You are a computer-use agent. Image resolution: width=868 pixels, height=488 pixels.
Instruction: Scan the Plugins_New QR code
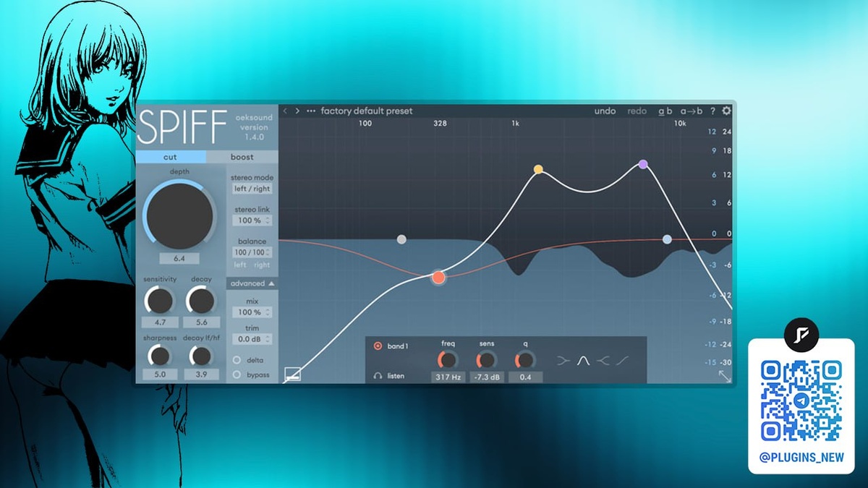[x=801, y=400]
